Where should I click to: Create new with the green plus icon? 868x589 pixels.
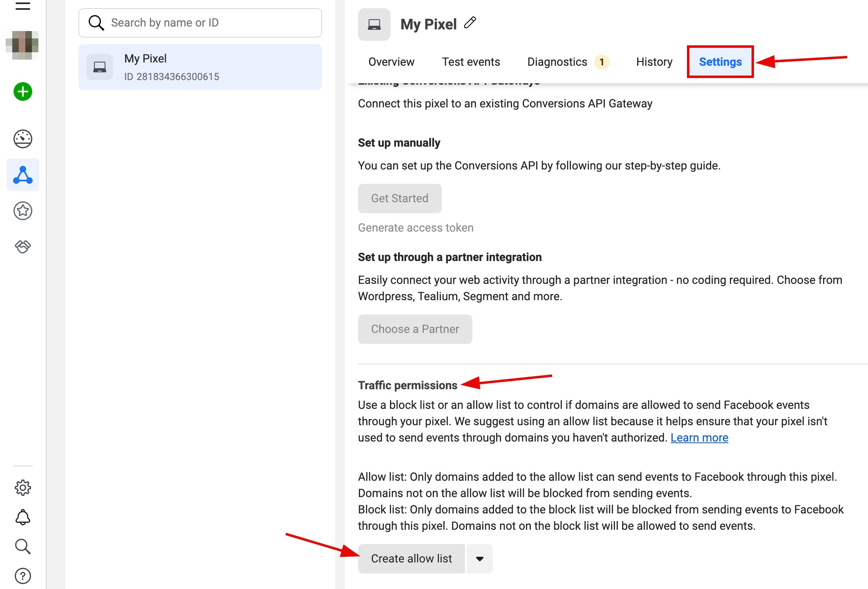click(x=23, y=91)
